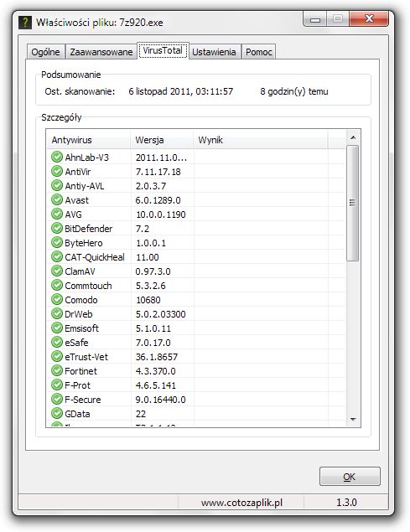Click www.cotozaplik.pl in the status bar

pyautogui.click(x=241, y=503)
